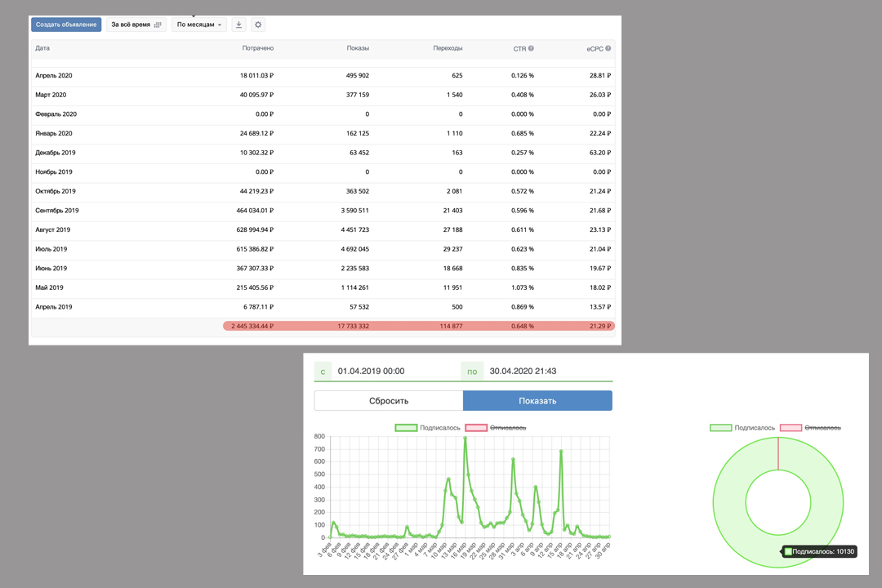
Task: Open the За всё время period selector
Action: coord(136,24)
